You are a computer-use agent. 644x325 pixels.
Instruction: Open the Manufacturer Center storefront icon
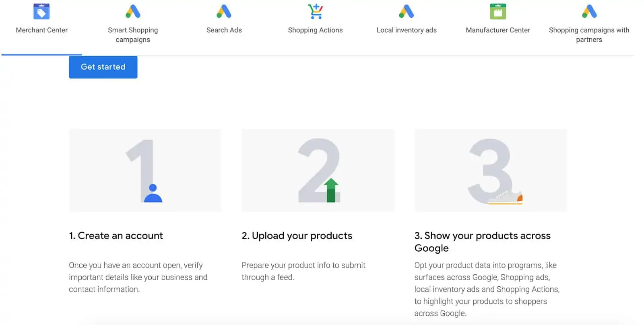498,11
